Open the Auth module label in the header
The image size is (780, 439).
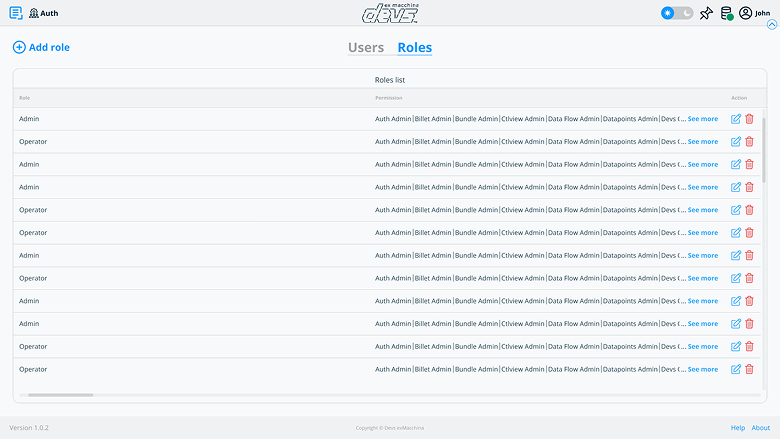point(42,13)
